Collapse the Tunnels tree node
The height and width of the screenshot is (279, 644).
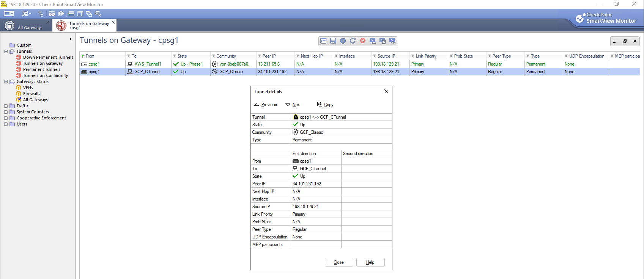pos(6,51)
